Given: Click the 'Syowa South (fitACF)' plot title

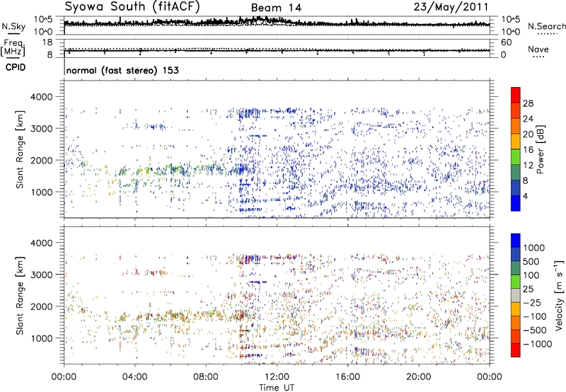Looking at the screenshot, I should (x=132, y=6).
